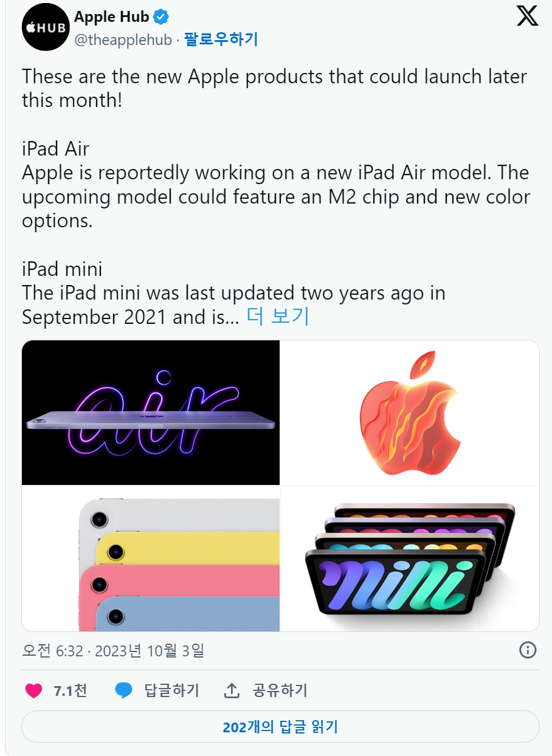Like the tweet with the heart icon
Viewport: 552px width, 756px height.
click(x=34, y=690)
